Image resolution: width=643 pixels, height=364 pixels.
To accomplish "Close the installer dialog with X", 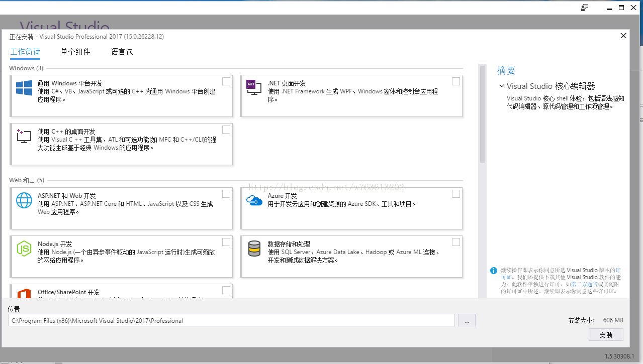I will (623, 36).
